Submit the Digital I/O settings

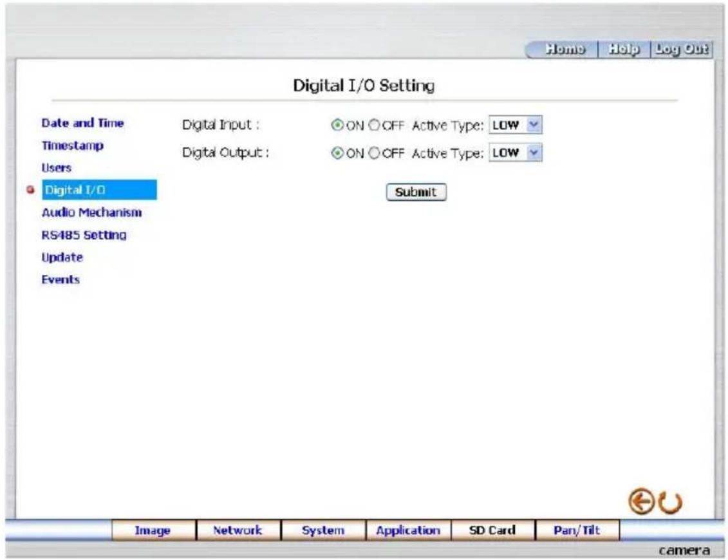pos(416,192)
